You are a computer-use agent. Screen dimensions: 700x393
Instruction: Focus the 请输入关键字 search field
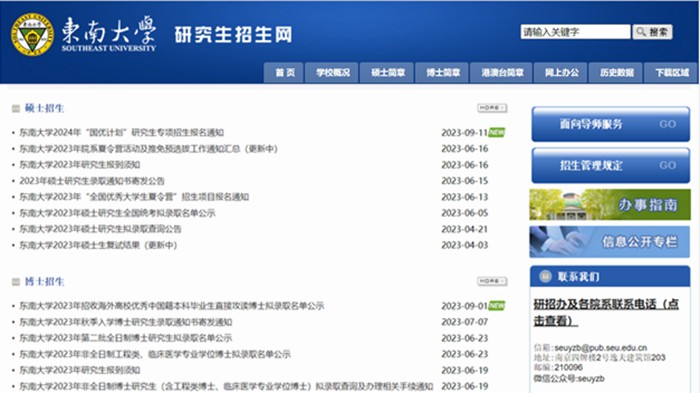tap(575, 32)
